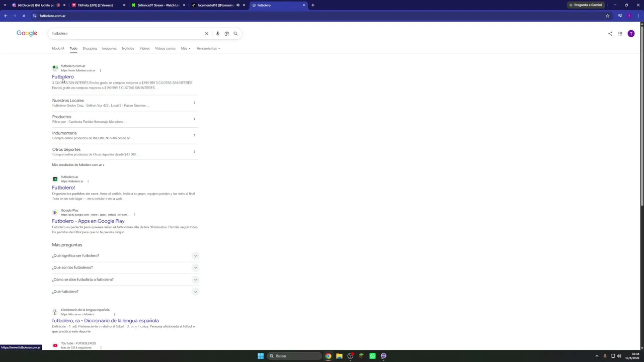Switch to the Shopping results tab
This screenshot has width=644, height=362.
pyautogui.click(x=90, y=48)
